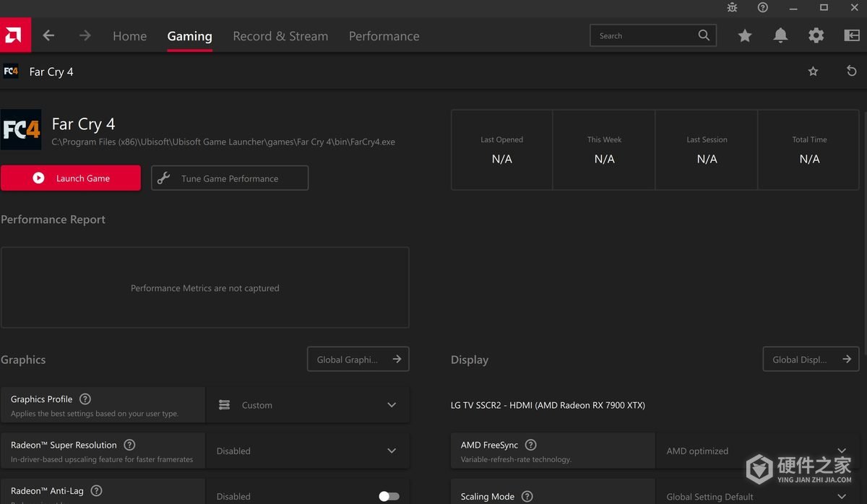867x504 pixels.
Task: Toggle the sidebar panel icon
Action: [x=851, y=35]
